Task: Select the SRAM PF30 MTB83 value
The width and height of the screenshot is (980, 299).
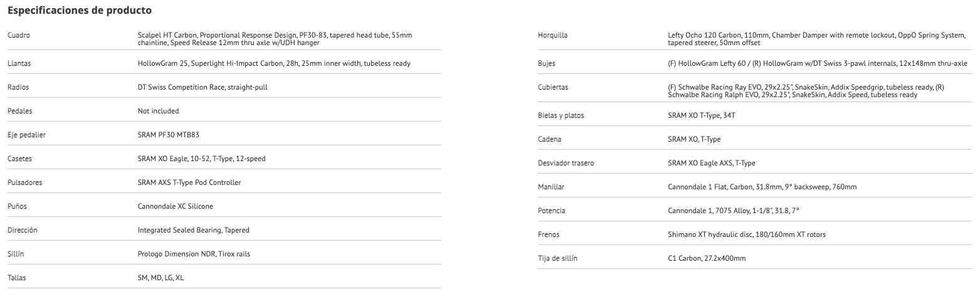Action: coord(168,135)
